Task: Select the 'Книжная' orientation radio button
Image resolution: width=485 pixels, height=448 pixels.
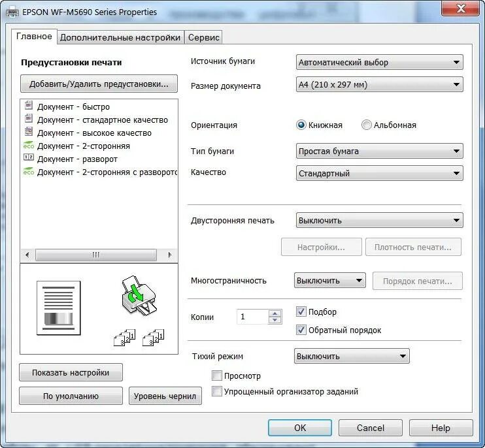Action: [x=301, y=125]
